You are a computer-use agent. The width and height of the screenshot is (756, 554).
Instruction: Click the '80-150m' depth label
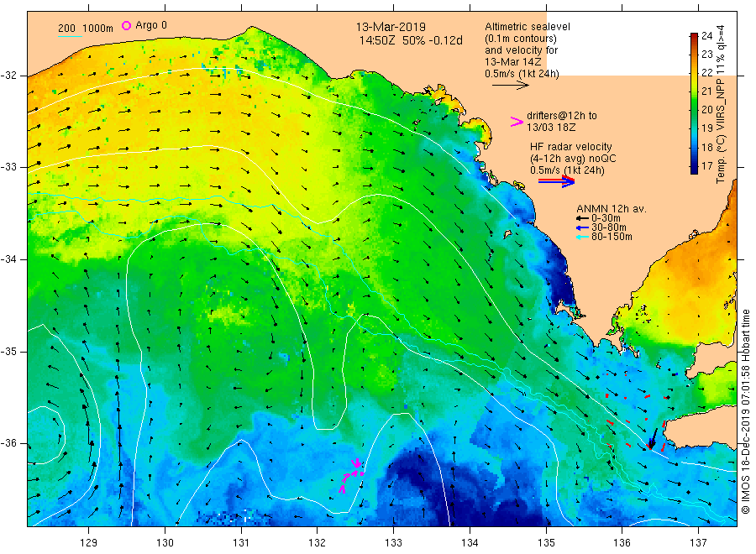(612, 237)
